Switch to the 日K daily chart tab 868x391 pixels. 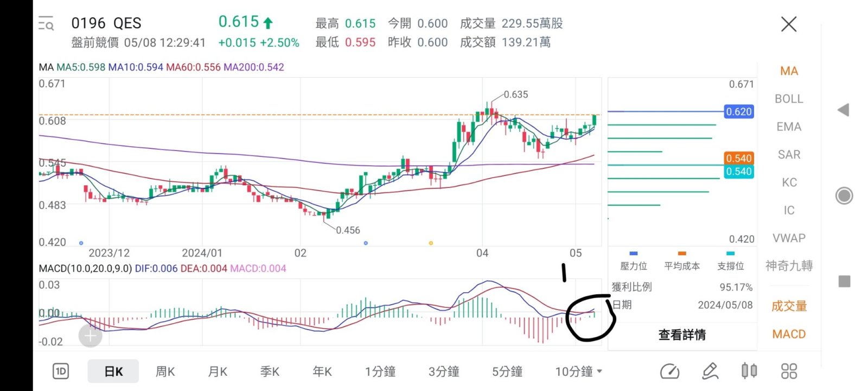click(x=113, y=371)
